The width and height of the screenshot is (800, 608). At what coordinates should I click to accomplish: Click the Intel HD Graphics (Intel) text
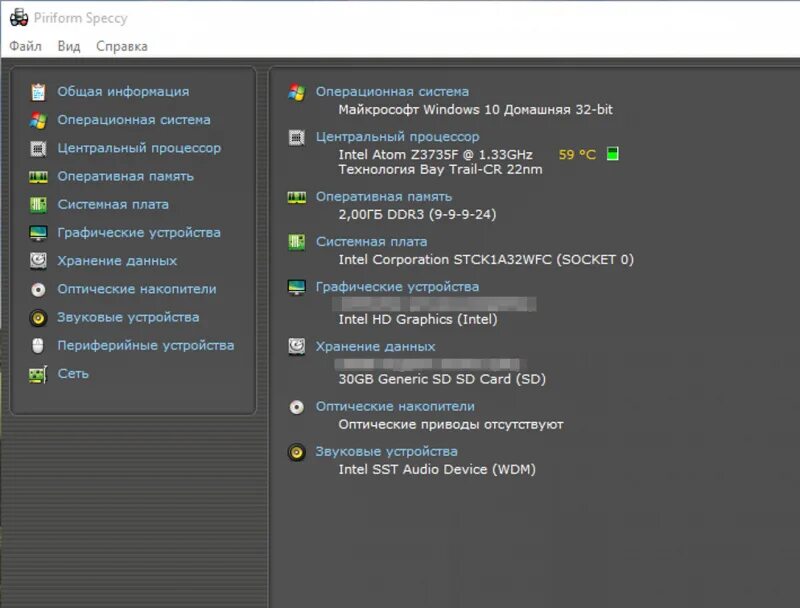[418, 319]
